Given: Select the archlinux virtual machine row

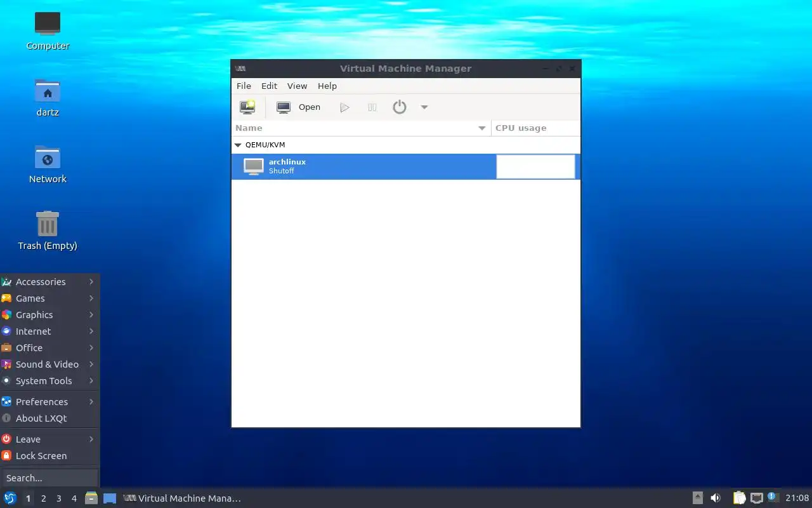Looking at the screenshot, I should [406, 166].
